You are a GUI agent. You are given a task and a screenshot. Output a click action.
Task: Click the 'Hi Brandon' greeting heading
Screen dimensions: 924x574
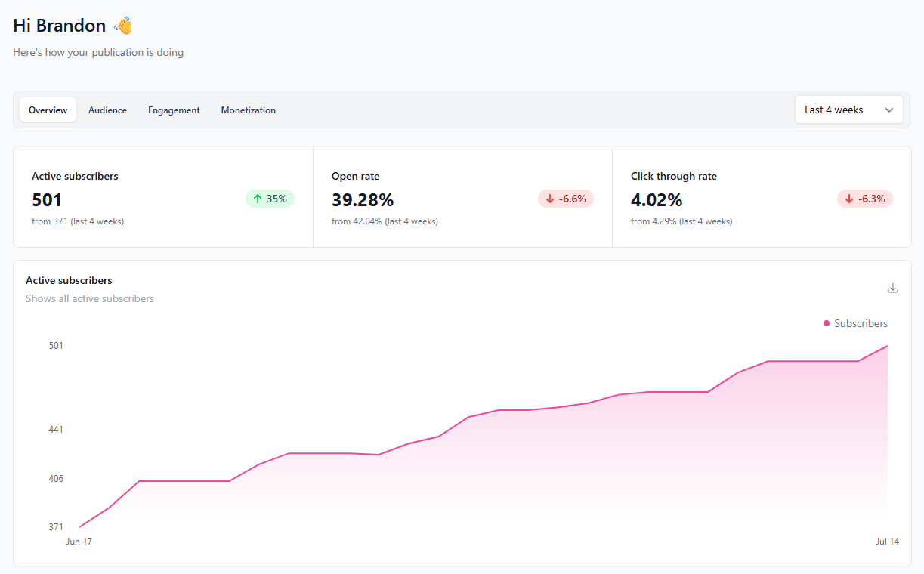60,26
